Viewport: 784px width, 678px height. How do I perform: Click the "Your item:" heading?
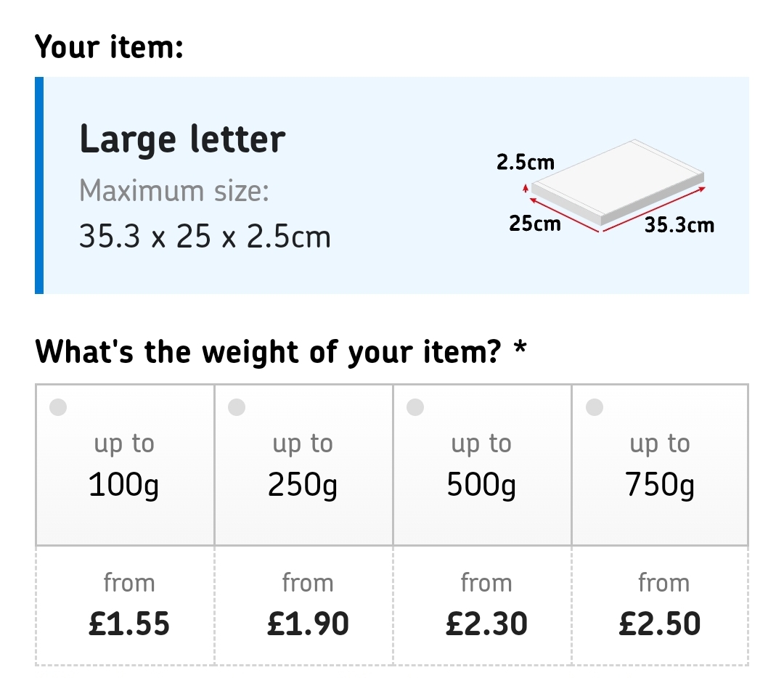(x=109, y=48)
